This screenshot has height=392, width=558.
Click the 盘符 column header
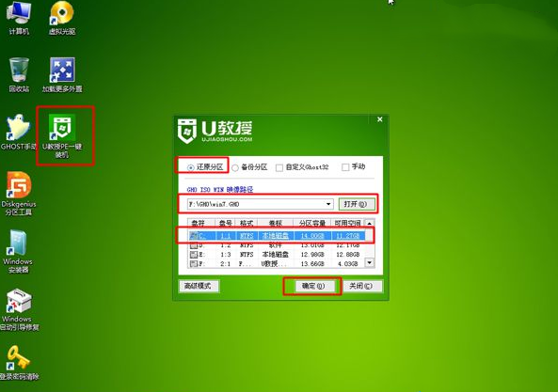click(x=201, y=223)
